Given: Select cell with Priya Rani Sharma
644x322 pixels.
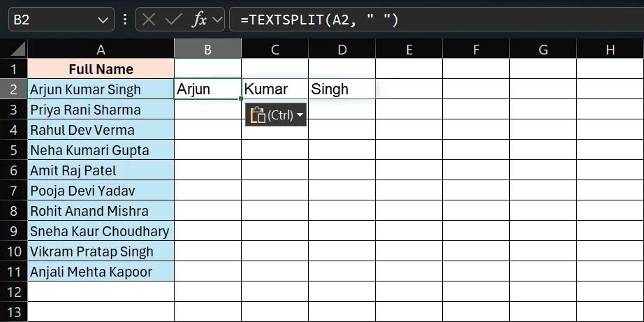Looking at the screenshot, I should pyautogui.click(x=101, y=109).
